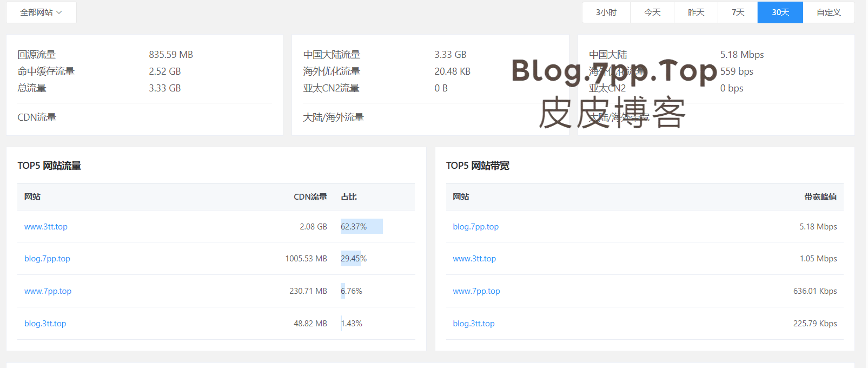Open blog.3tt.top in the bandwidth table

pos(473,324)
